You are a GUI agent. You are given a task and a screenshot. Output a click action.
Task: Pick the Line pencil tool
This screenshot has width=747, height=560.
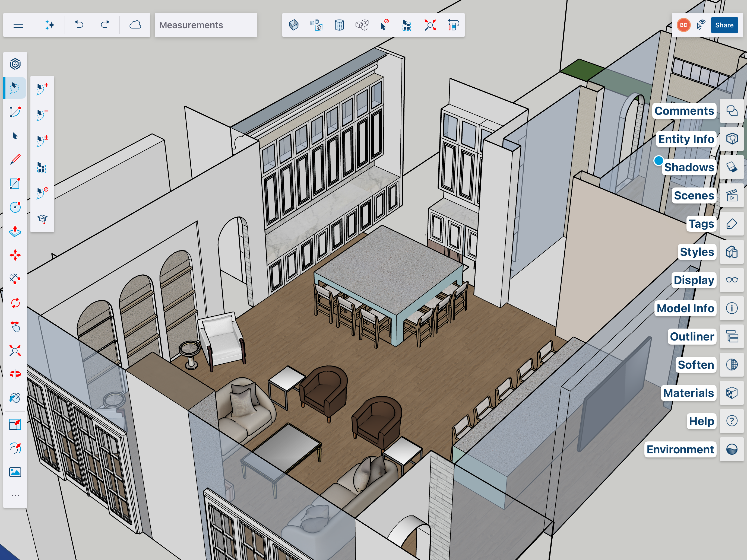click(15, 159)
